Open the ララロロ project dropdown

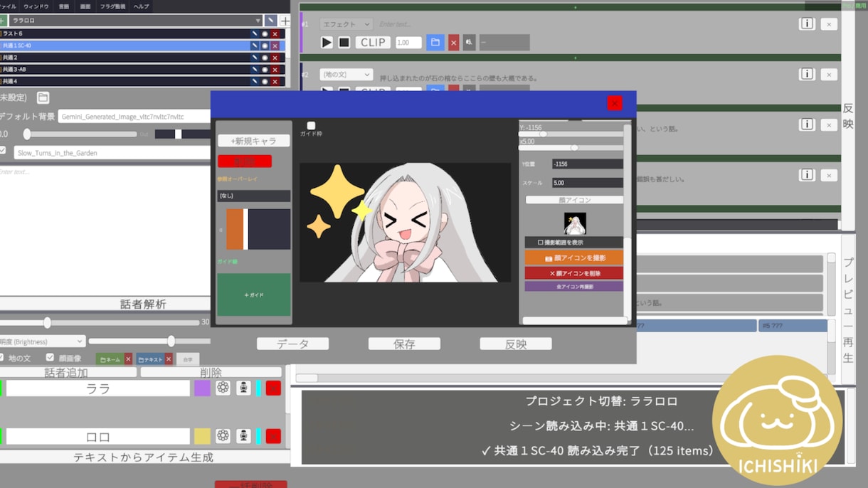coord(136,21)
